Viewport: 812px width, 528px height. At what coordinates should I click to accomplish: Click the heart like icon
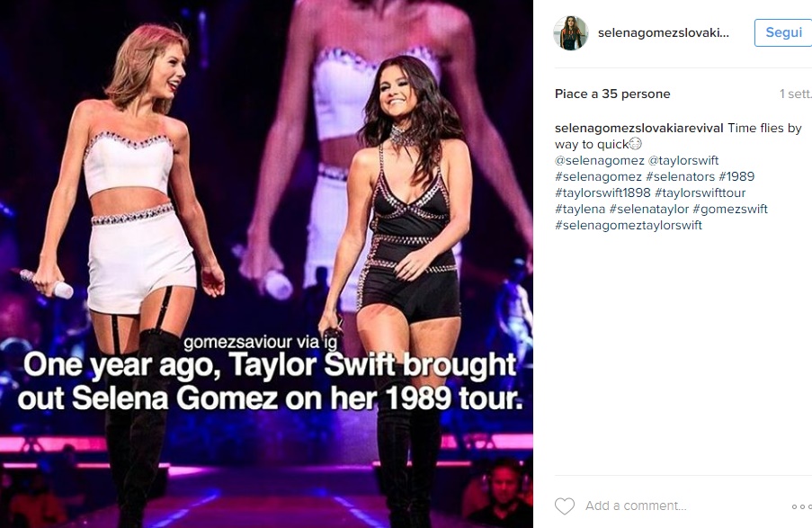pyautogui.click(x=565, y=506)
